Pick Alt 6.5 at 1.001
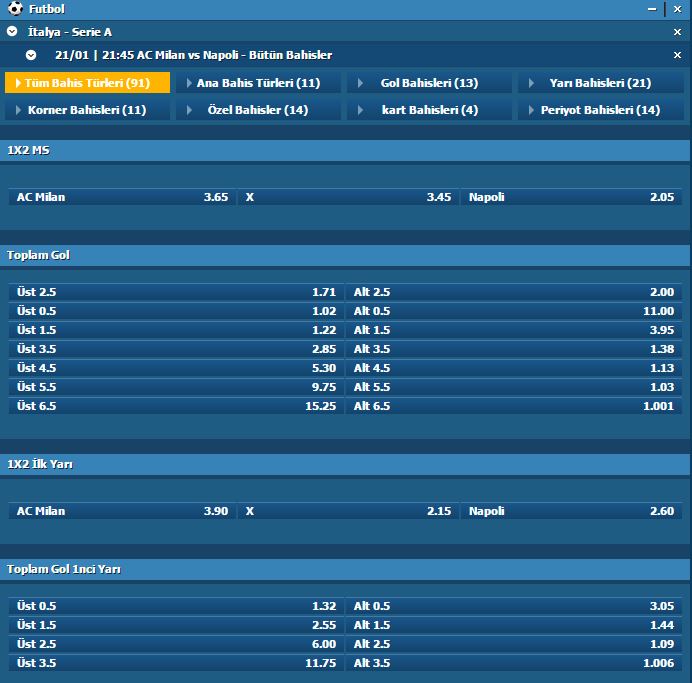692x683 pixels. pos(514,406)
